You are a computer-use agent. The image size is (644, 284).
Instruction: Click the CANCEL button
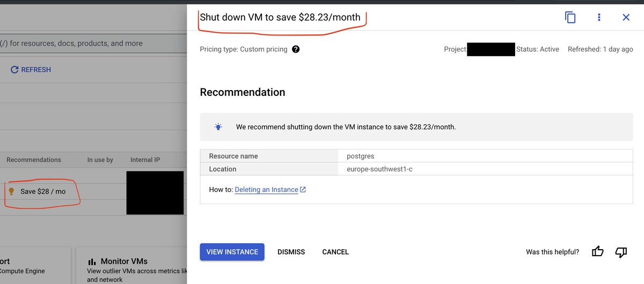[x=335, y=252]
